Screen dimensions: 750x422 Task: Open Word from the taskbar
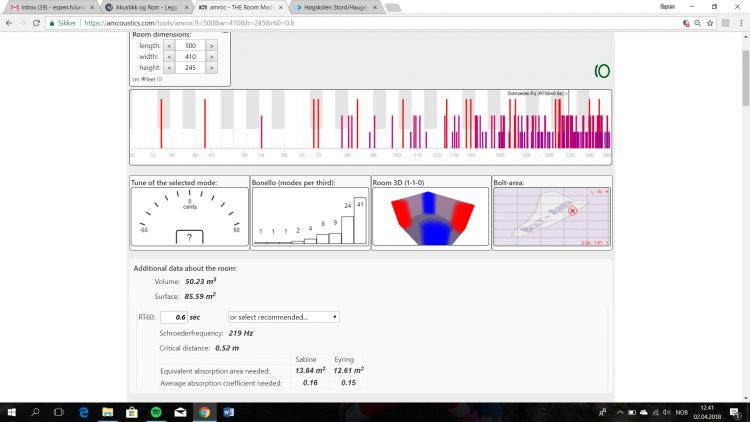click(x=229, y=412)
